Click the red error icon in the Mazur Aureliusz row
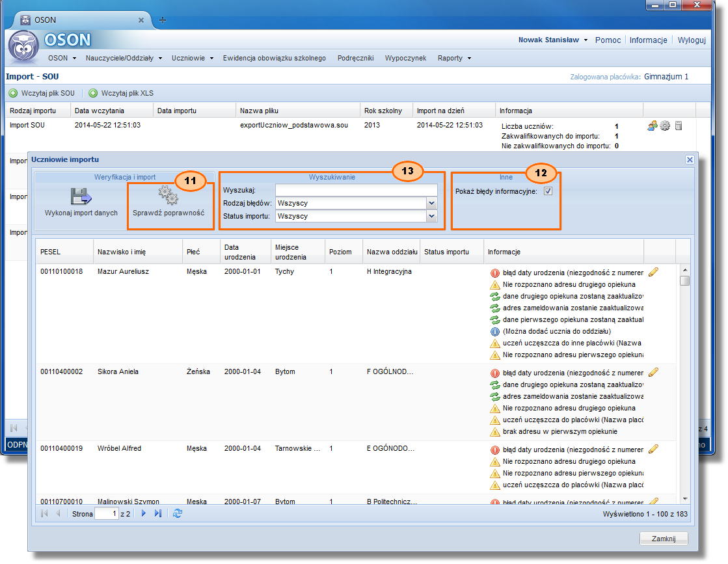Viewport: 728px width, 564px height. pos(495,273)
